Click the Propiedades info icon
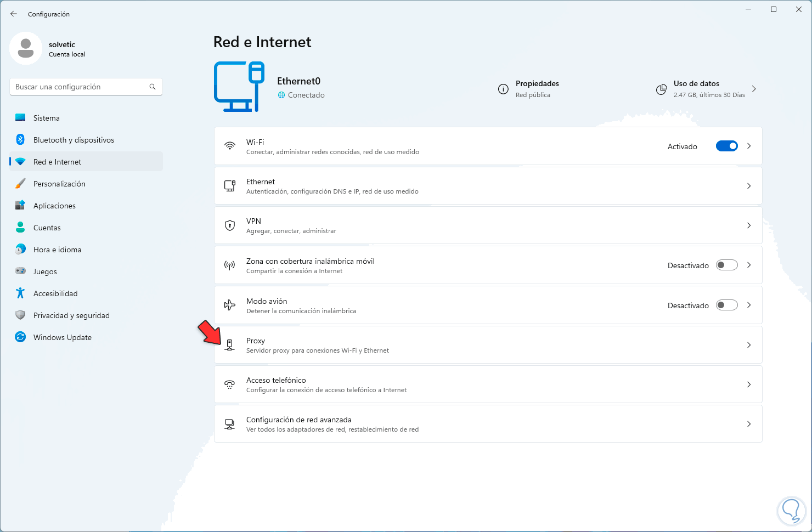 tap(503, 89)
